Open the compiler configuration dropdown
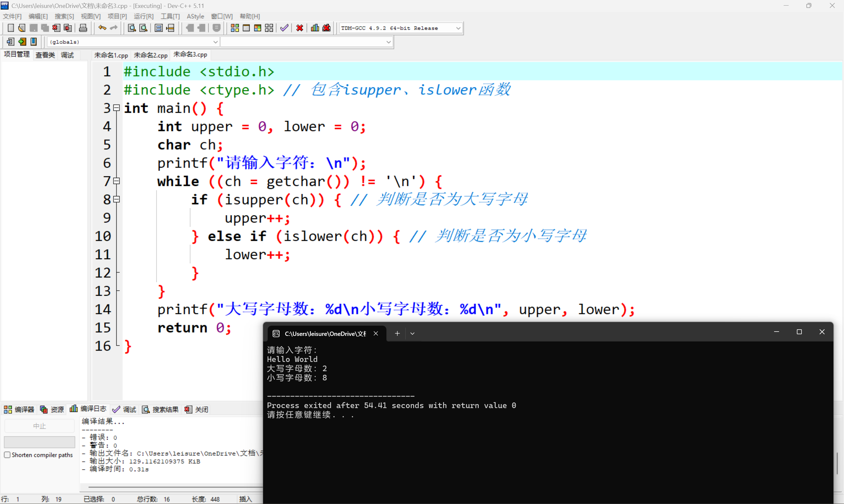 pos(459,28)
